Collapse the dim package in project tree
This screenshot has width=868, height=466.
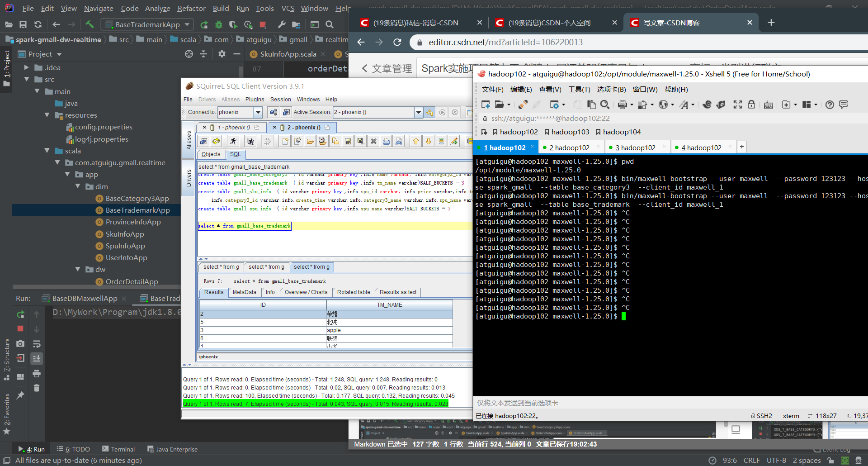78,186
